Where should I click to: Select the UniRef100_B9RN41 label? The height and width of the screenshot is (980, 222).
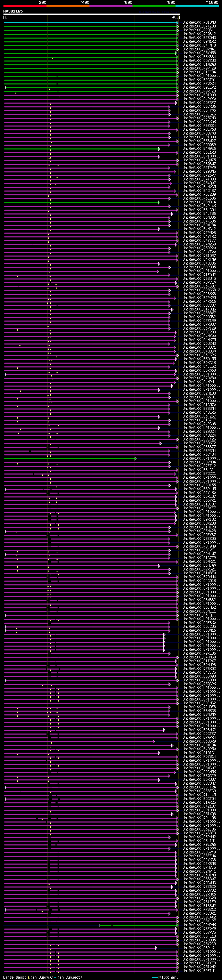[199, 49]
